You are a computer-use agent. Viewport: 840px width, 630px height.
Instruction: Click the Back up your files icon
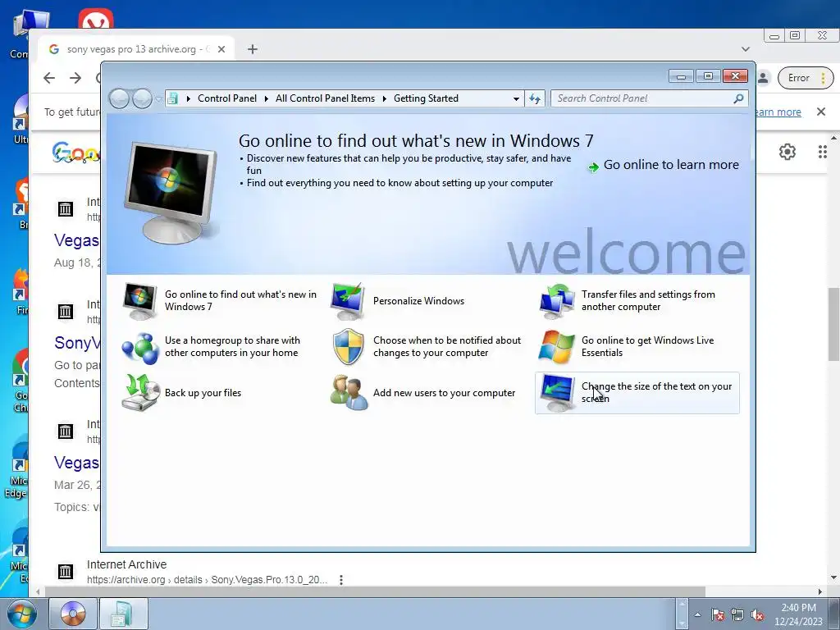(x=139, y=393)
